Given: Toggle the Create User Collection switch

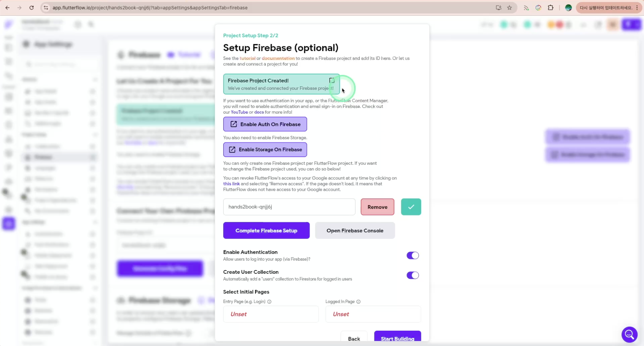Looking at the screenshot, I should pyautogui.click(x=413, y=275).
